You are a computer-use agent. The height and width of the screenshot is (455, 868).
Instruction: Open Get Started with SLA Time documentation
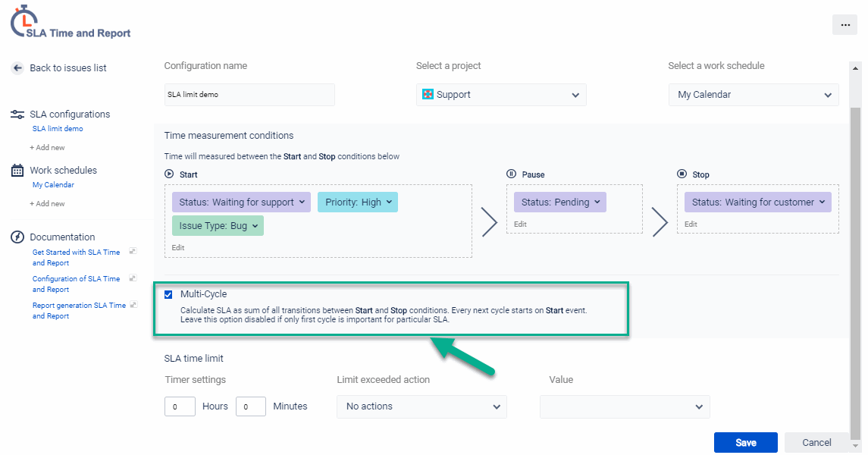click(77, 257)
